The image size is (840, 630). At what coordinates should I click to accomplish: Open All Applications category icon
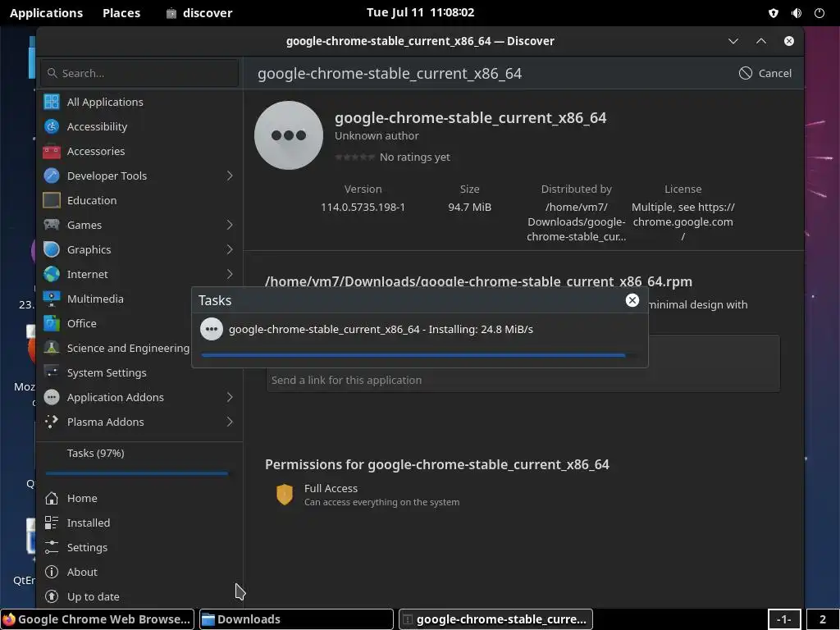click(x=52, y=102)
